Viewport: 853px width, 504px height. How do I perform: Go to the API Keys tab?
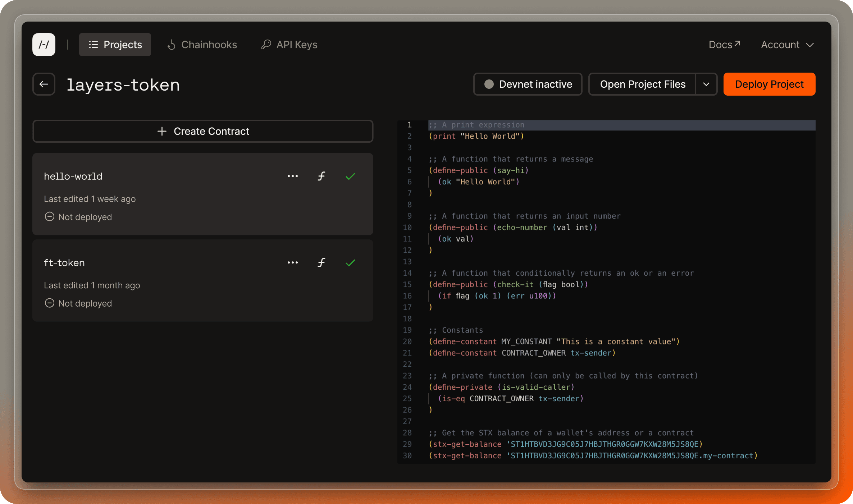(x=289, y=45)
